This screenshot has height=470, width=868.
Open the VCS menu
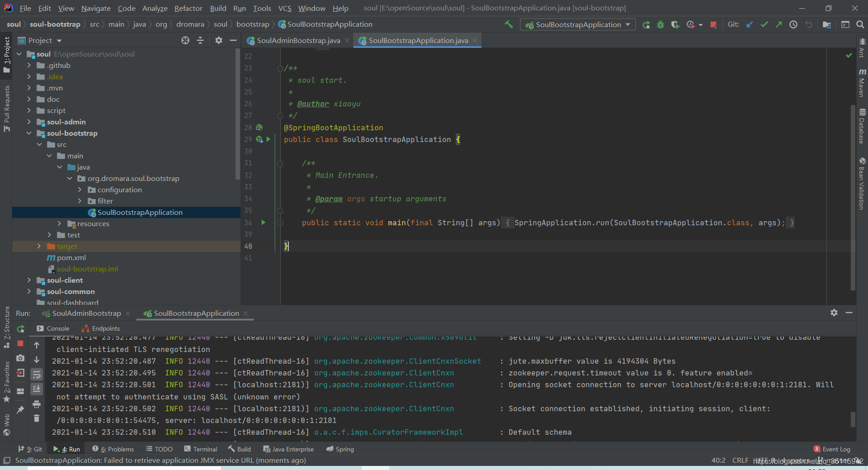click(x=285, y=8)
